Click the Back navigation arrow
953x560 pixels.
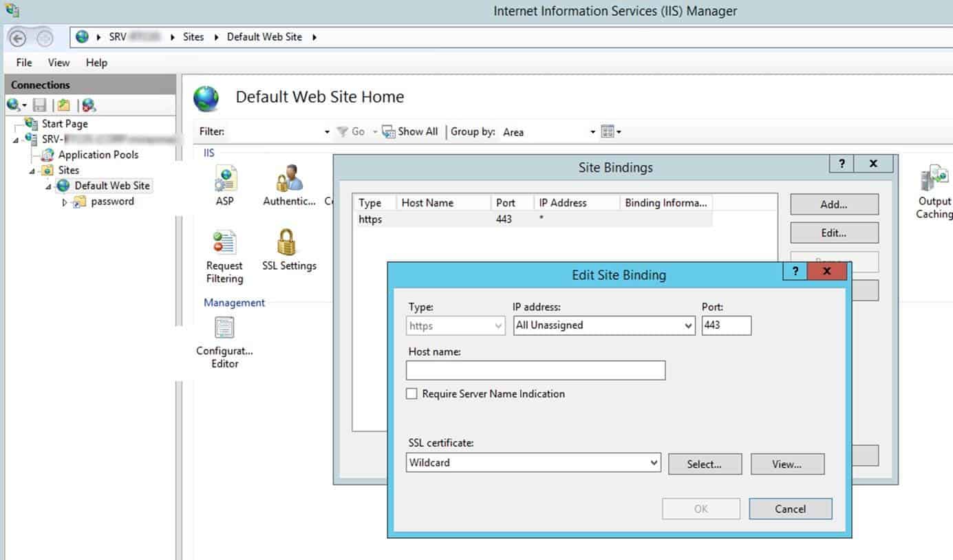pos(18,38)
